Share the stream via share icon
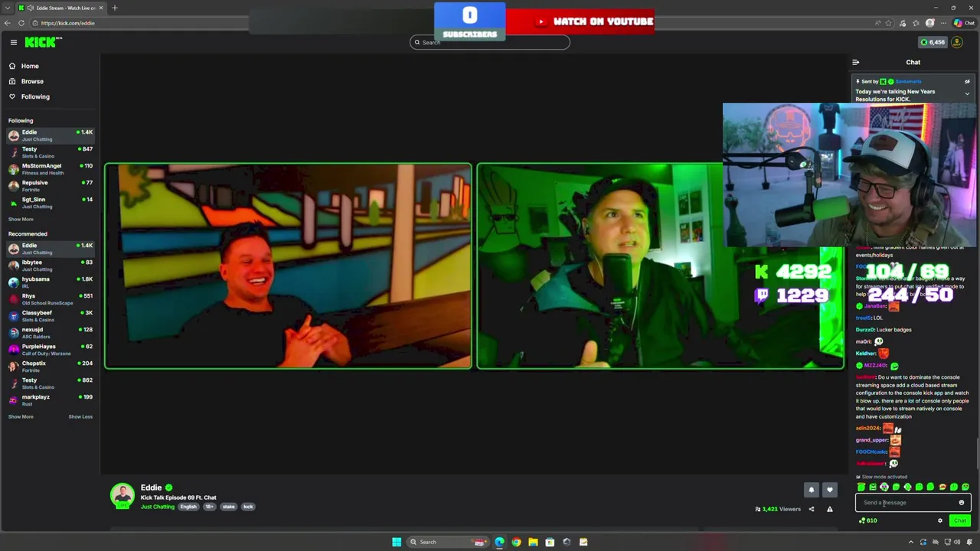 pyautogui.click(x=812, y=509)
